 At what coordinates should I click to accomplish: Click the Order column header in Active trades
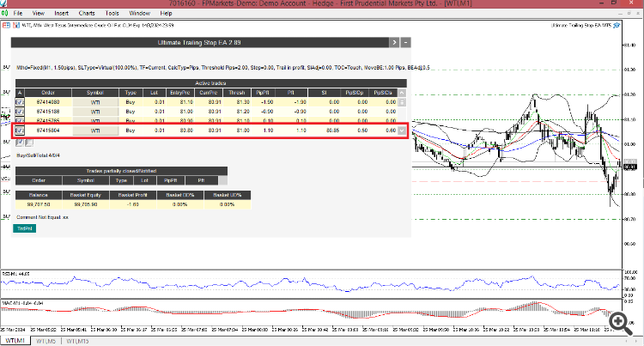(x=48, y=93)
